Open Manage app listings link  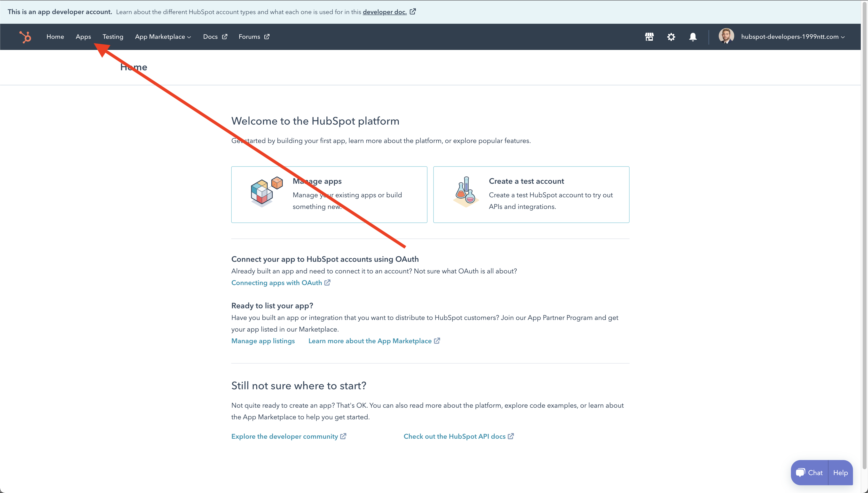pyautogui.click(x=263, y=341)
